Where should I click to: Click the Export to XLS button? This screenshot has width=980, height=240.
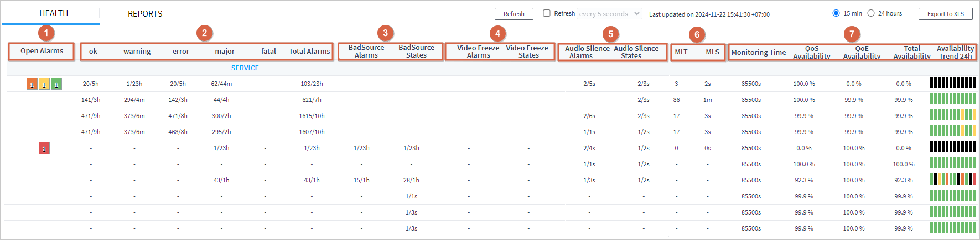coord(945,14)
